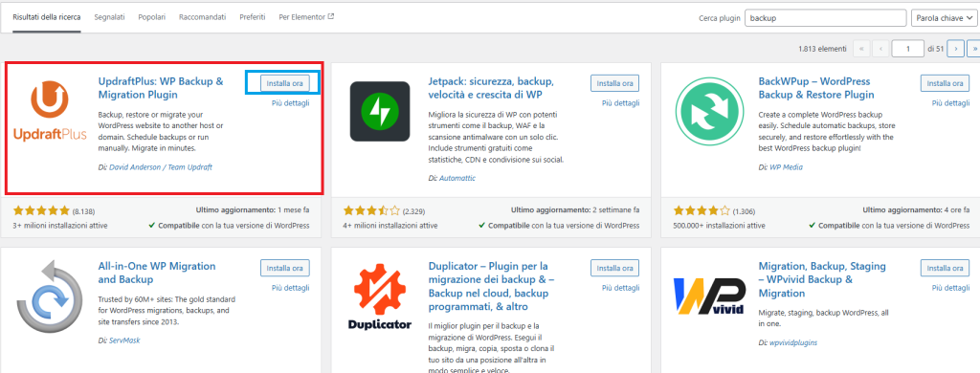Screen dimensions: 980x373
Task: Click the 4+ milioni installazioni attive text
Action: pos(390,226)
